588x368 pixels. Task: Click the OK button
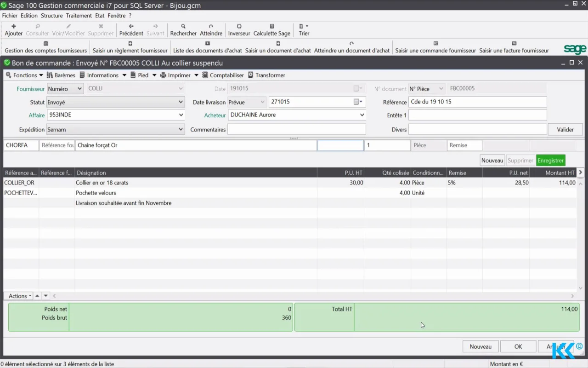(x=518, y=346)
